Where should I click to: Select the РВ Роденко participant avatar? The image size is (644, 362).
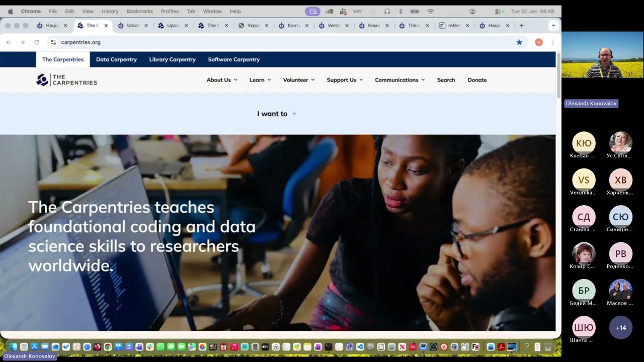tap(621, 254)
